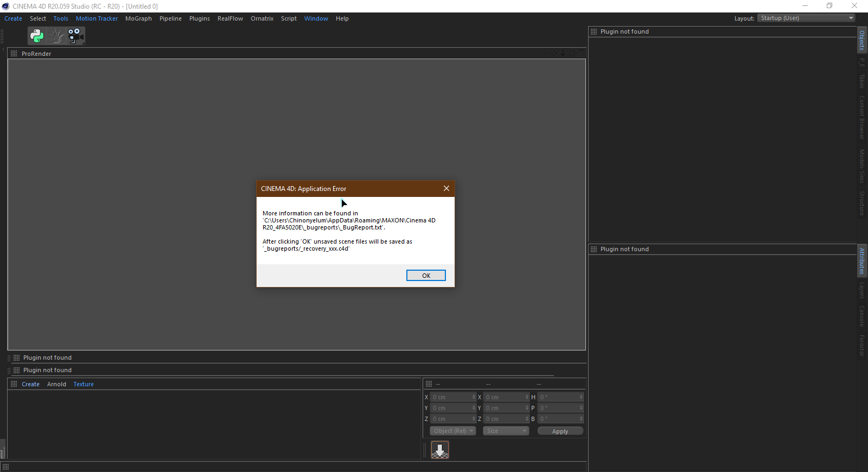The image size is (868, 472).
Task: Click the ProRender panel title
Action: (x=36, y=54)
